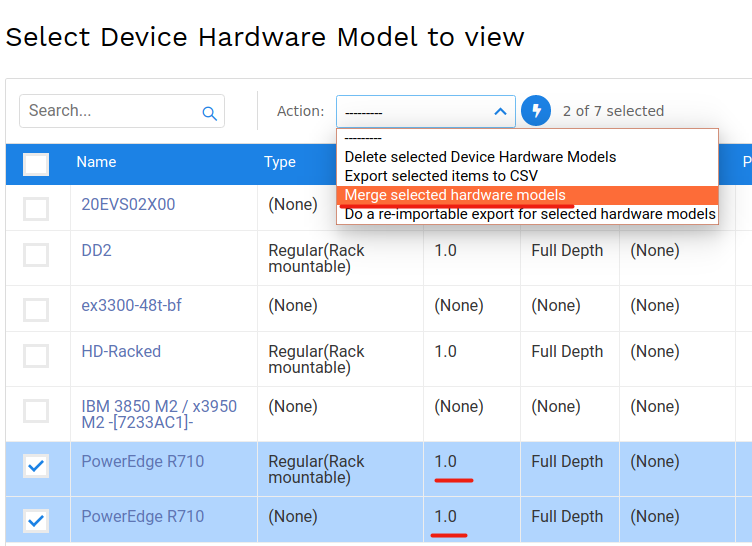Viewport: 752px width, 546px height.
Task: Check the ex3300-48t-bf row checkbox
Action: point(36,309)
